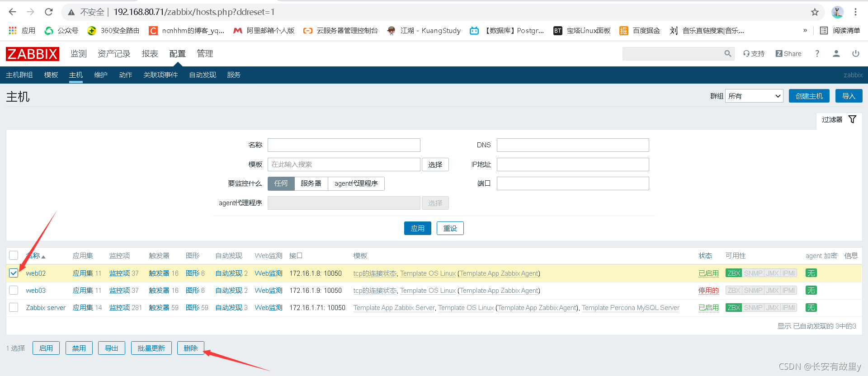Open Zabbix server 监控项 link
This screenshot has width=868, height=376.
(119, 308)
